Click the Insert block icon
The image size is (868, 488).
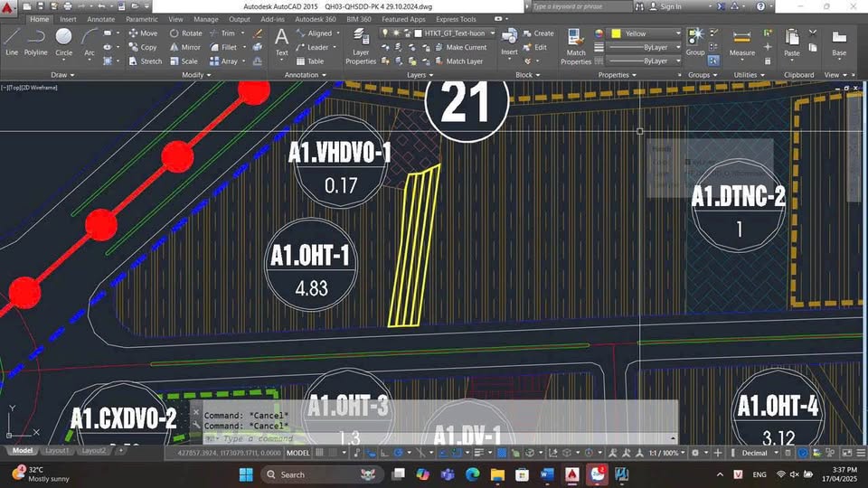click(x=510, y=41)
